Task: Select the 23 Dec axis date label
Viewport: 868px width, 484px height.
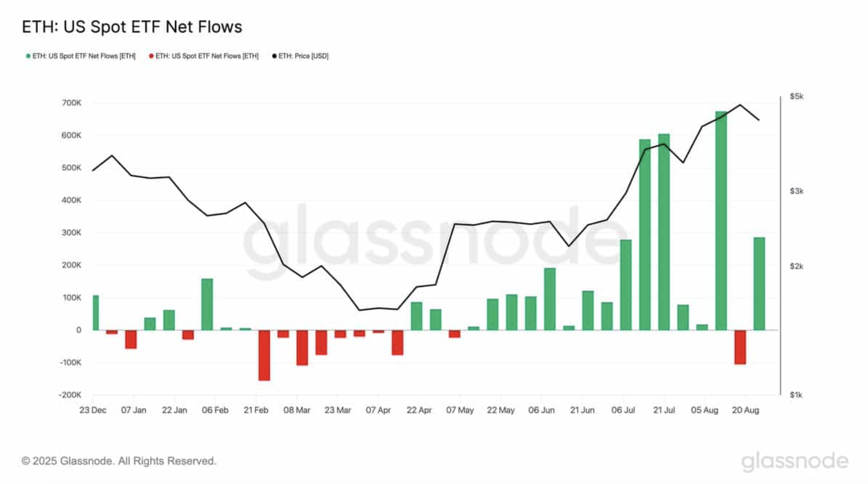Action: [x=93, y=410]
